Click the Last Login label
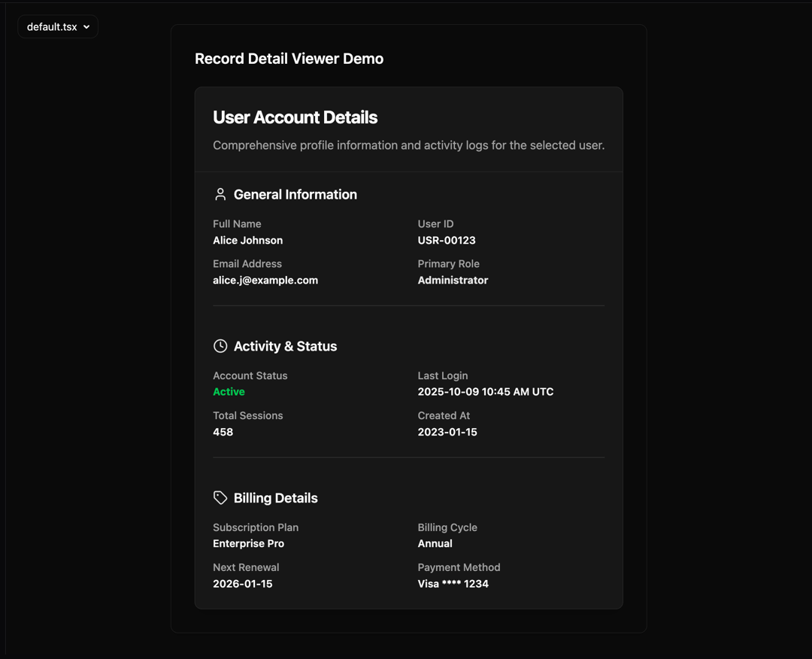Viewport: 812px width, 659px height. [x=443, y=375]
